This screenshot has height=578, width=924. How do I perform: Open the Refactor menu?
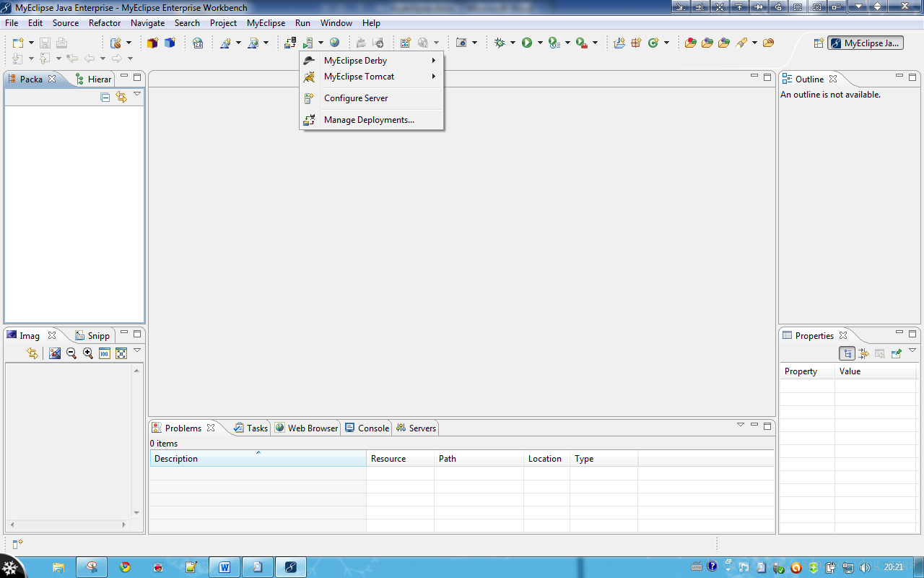(x=105, y=23)
